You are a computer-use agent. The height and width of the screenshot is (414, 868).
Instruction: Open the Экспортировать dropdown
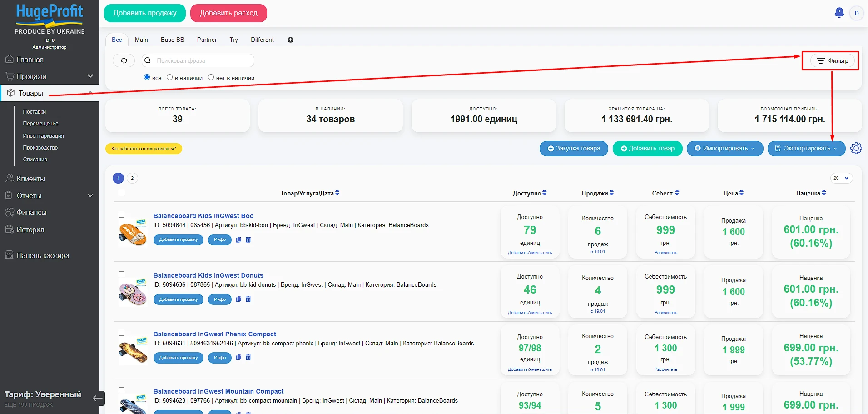pyautogui.click(x=806, y=148)
